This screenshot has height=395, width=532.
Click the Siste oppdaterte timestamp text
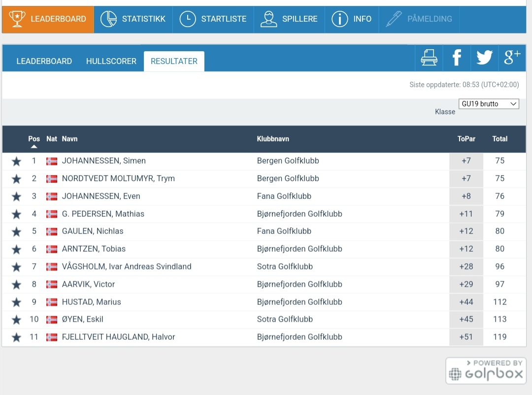pos(464,85)
